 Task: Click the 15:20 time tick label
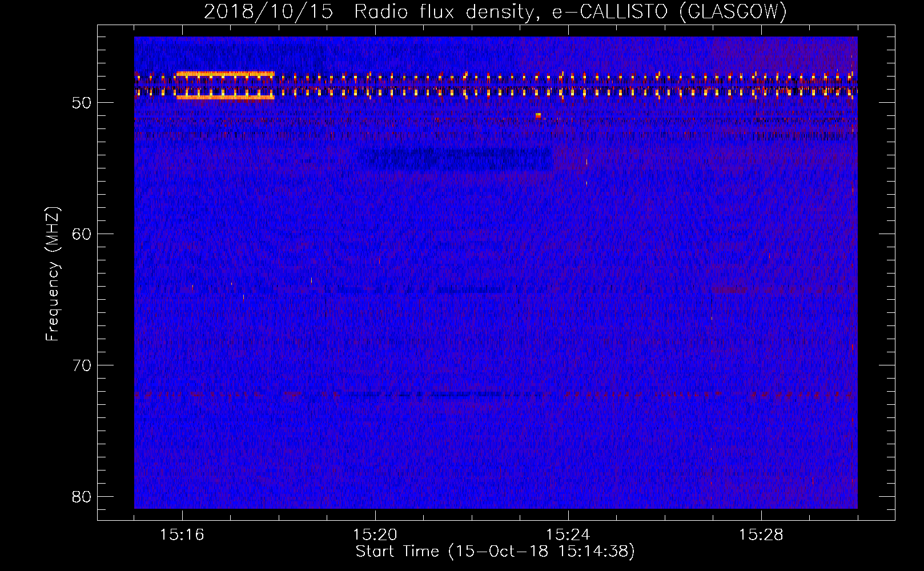tap(375, 535)
